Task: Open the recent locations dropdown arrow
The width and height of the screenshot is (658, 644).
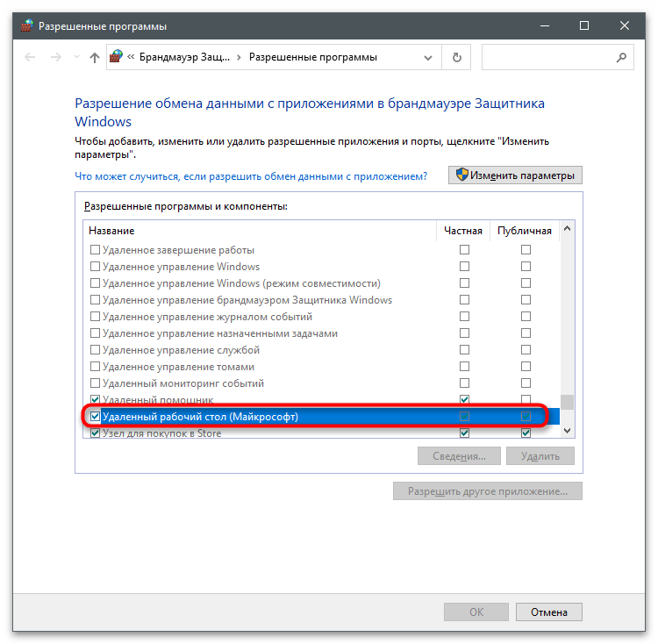Action: tap(76, 58)
